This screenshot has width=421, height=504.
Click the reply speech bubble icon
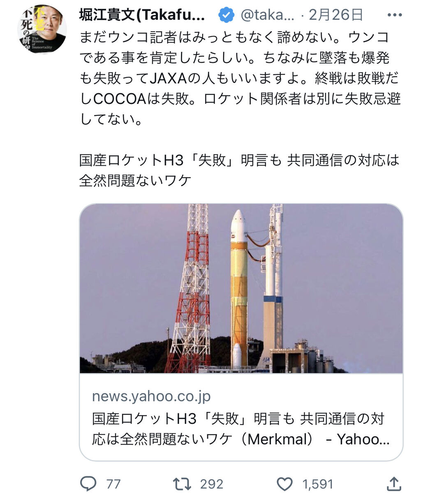point(88,483)
